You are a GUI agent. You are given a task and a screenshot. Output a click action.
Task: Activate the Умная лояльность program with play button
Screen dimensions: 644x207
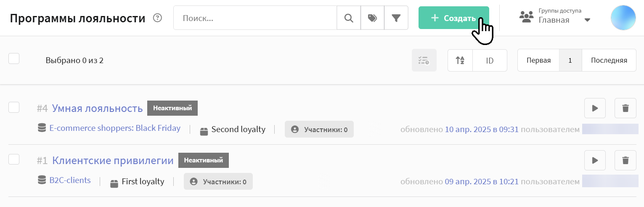[x=595, y=109]
